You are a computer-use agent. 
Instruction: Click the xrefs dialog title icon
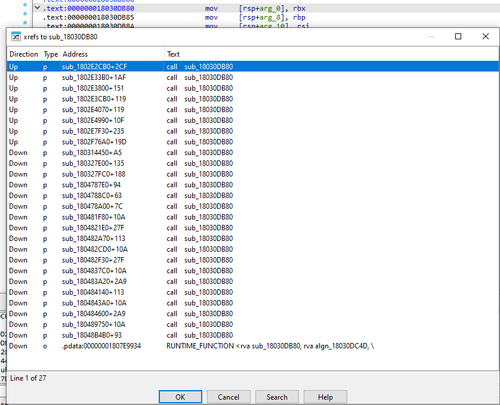(16, 36)
